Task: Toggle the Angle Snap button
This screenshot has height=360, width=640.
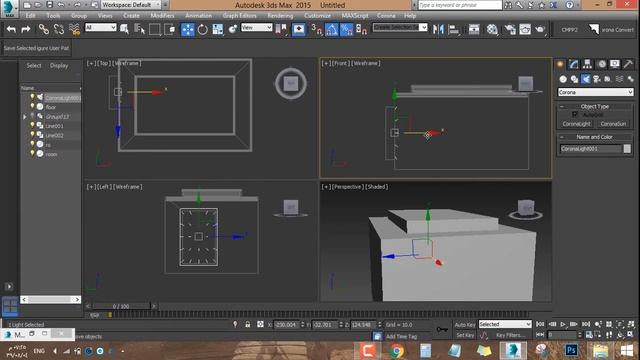Action: click(x=331, y=29)
